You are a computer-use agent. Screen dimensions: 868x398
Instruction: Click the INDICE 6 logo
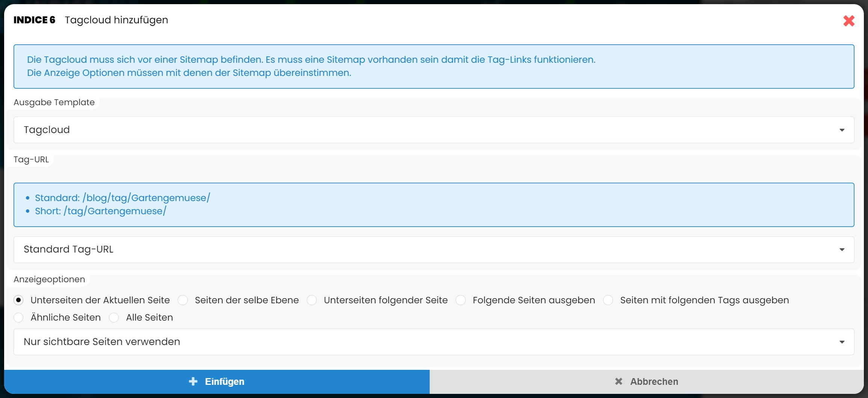(34, 20)
